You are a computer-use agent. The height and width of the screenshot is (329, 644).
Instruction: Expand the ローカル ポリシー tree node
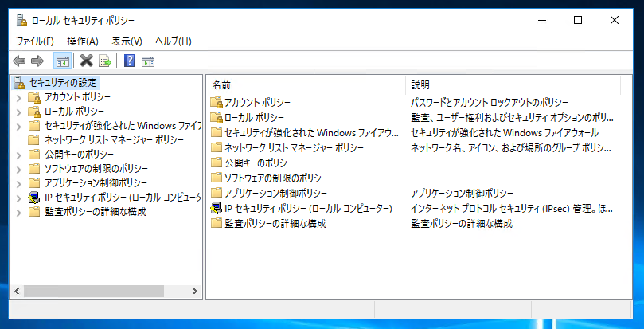(18, 112)
